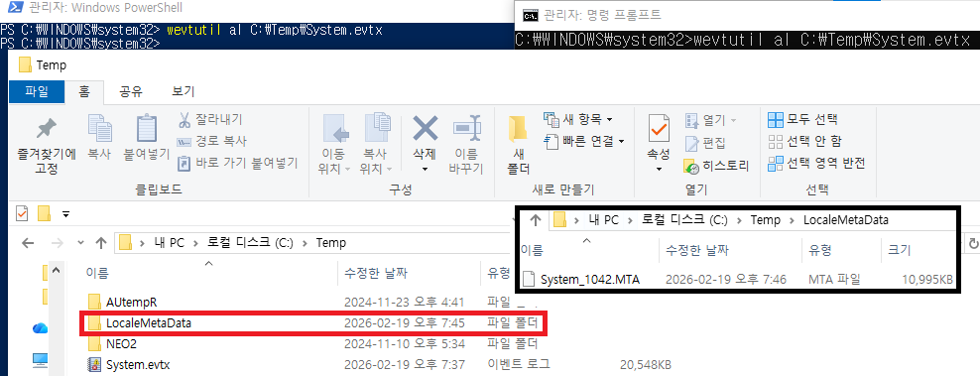Switch to the 보기 ribbon tab
The image size is (980, 376).
184,91
